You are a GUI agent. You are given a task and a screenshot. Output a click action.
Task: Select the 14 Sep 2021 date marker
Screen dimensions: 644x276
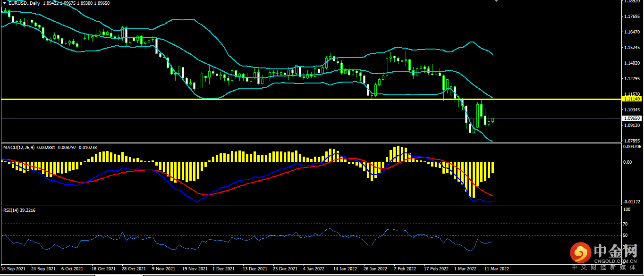[x=14, y=268]
